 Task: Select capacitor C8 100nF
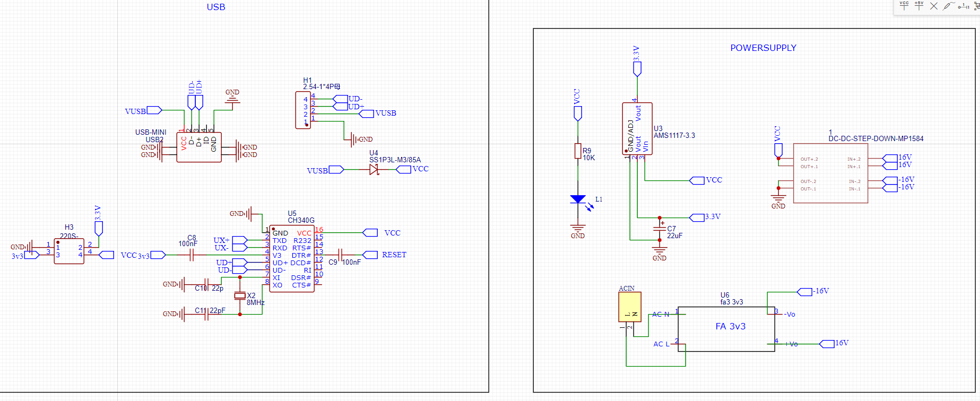192,255
